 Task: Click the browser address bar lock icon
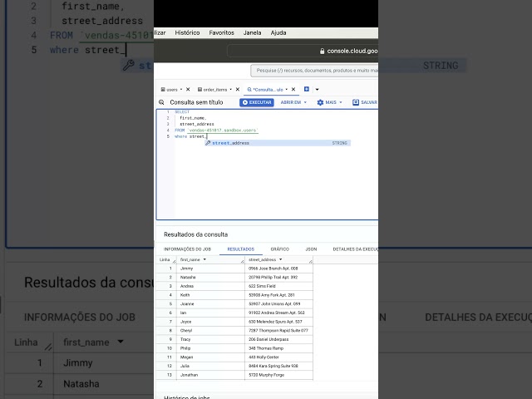(323, 52)
